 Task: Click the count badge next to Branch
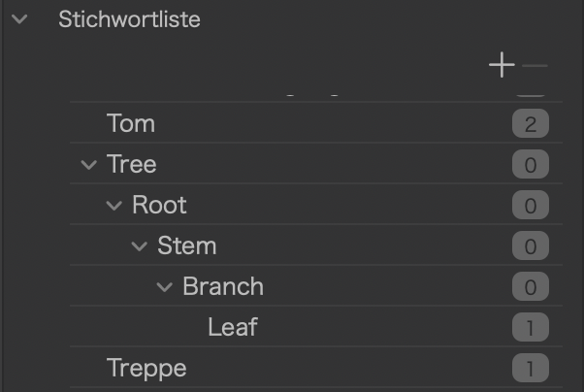point(531,287)
